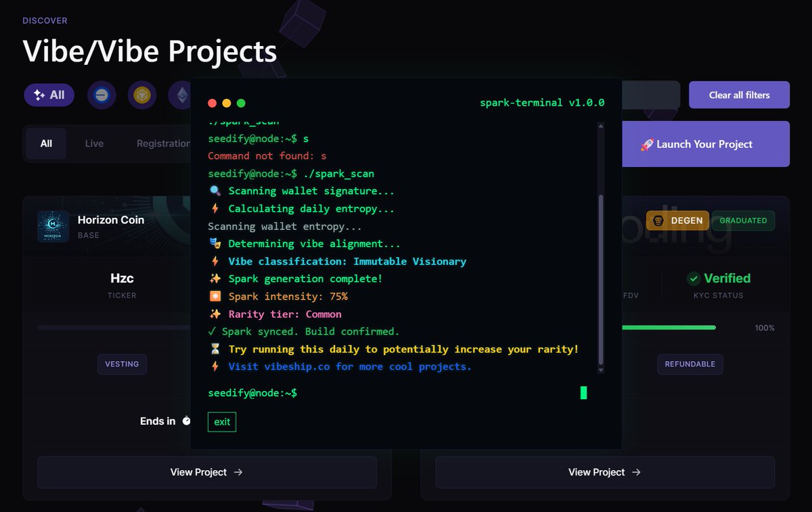Click the REFUNDABLE tag

690,364
